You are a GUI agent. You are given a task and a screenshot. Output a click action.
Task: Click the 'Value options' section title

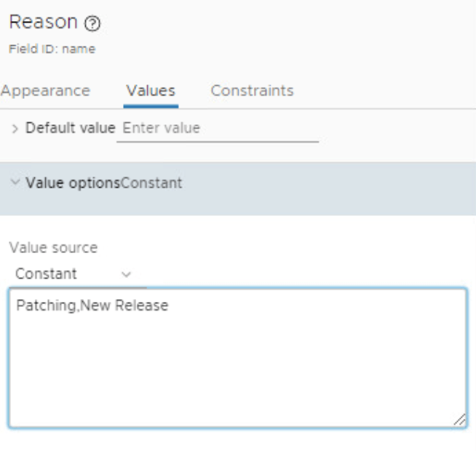[72, 183]
